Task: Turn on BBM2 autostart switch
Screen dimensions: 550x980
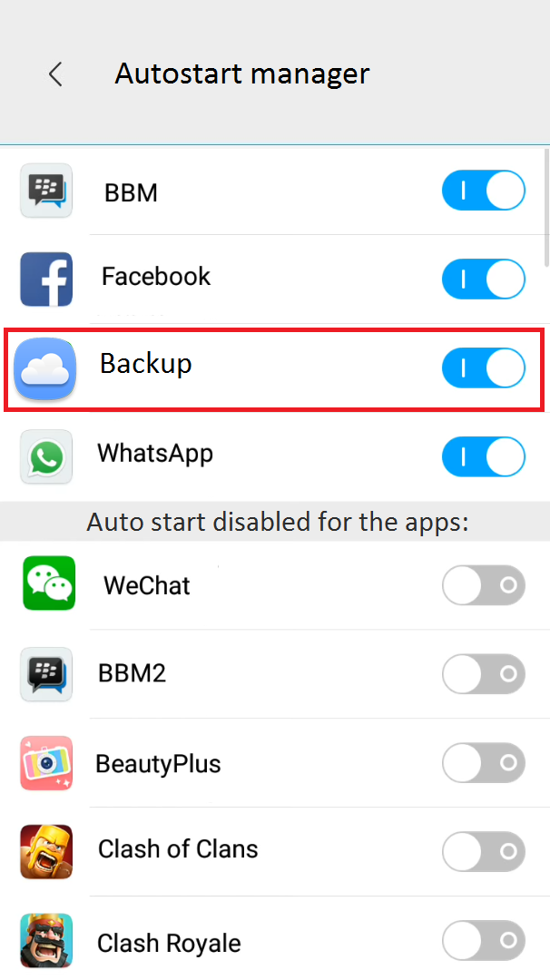Action: coord(484,674)
